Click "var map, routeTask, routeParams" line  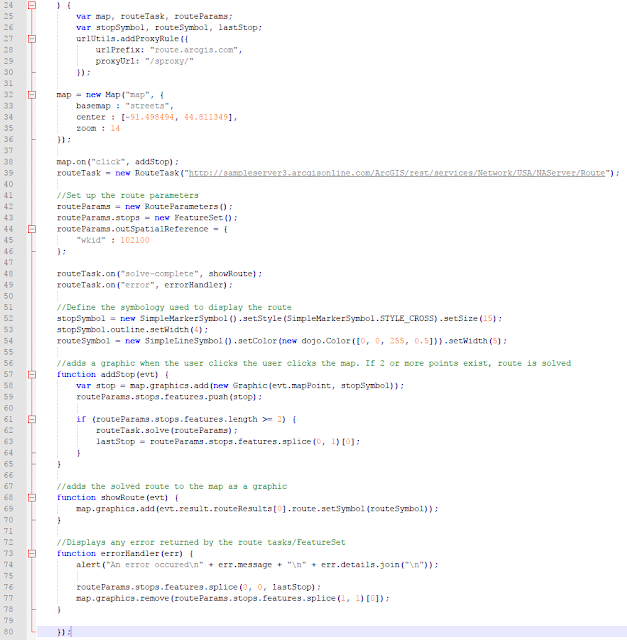coord(154,16)
